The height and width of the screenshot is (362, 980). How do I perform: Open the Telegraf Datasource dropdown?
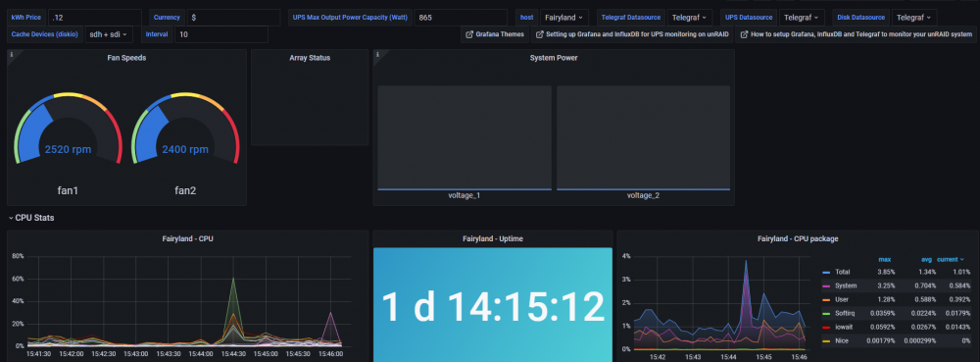pos(689,18)
